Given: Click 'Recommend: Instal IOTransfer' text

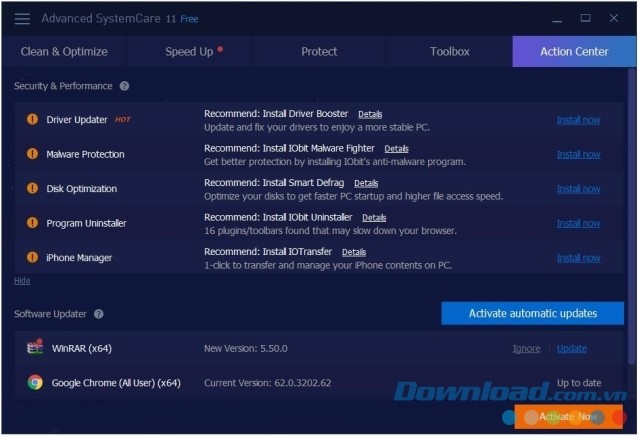Looking at the screenshot, I should click(x=268, y=252).
